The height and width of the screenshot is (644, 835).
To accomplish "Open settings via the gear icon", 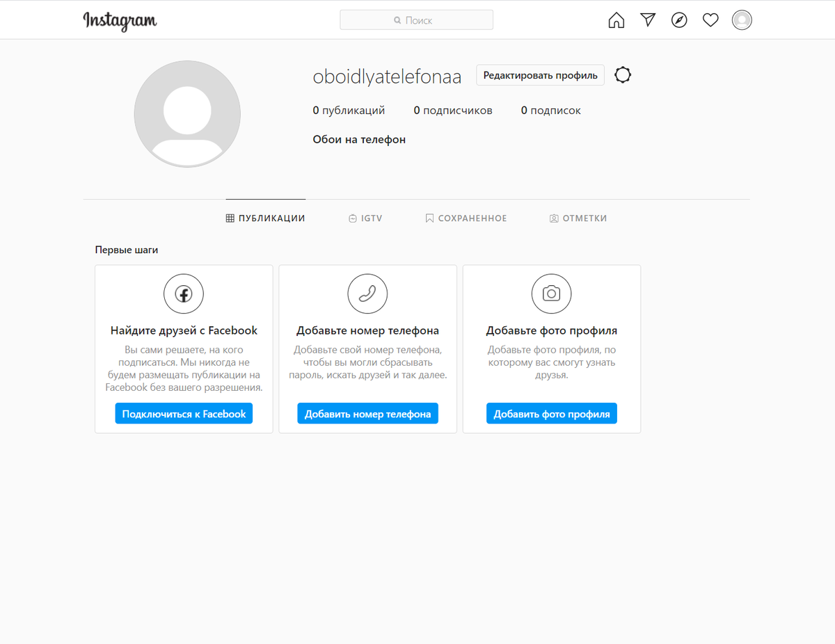I will [x=622, y=74].
